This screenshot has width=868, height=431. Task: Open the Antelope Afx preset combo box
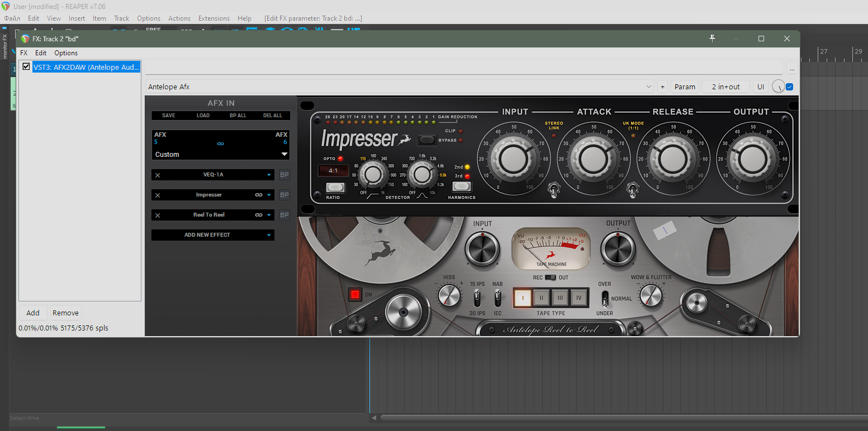(400, 87)
